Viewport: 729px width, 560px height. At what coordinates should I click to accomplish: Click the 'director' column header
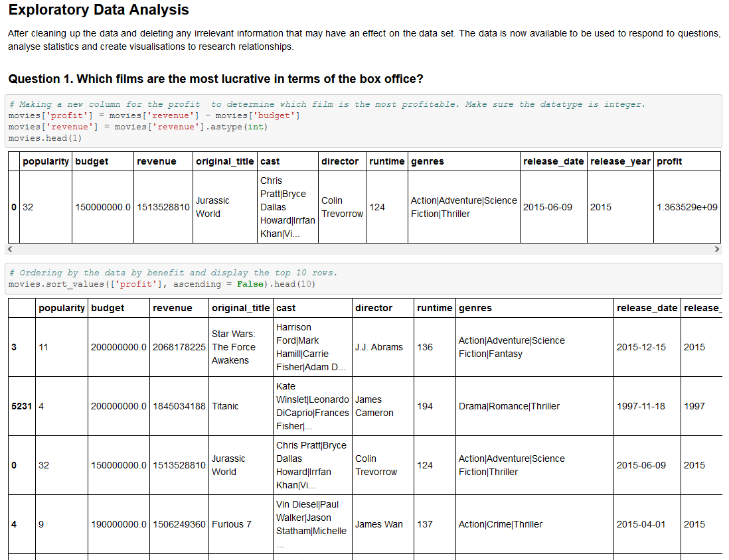[x=374, y=308]
